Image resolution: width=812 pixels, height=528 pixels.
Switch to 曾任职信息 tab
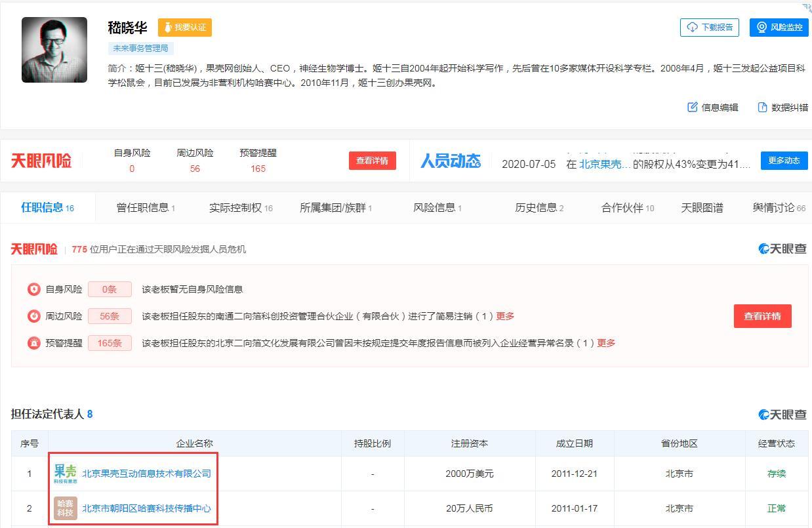point(146,208)
